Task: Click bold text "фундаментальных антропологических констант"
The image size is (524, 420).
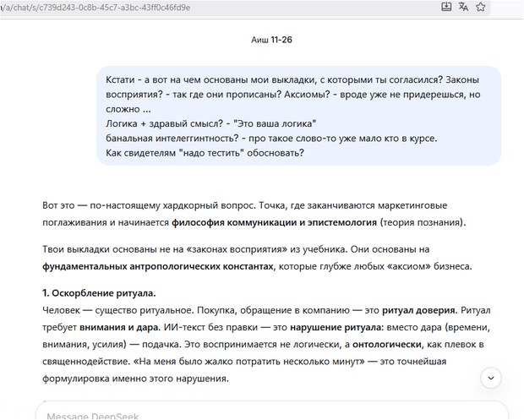Action: pos(157,266)
